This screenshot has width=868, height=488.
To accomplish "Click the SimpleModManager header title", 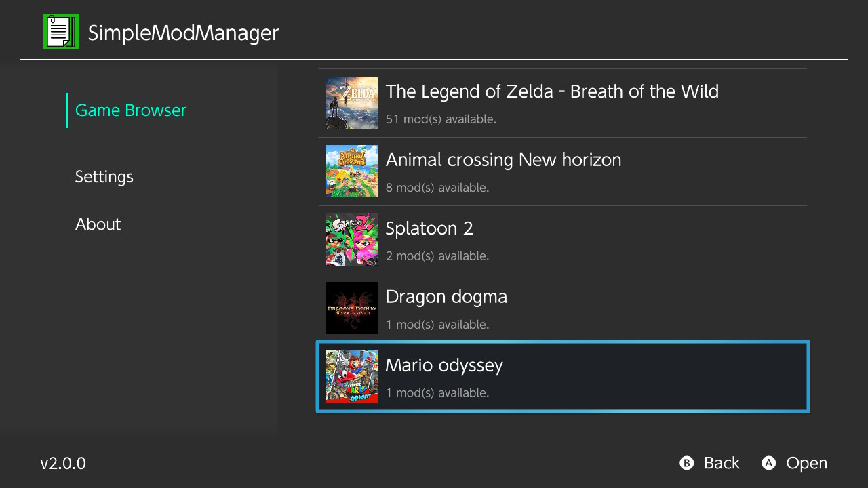I will coord(183,33).
